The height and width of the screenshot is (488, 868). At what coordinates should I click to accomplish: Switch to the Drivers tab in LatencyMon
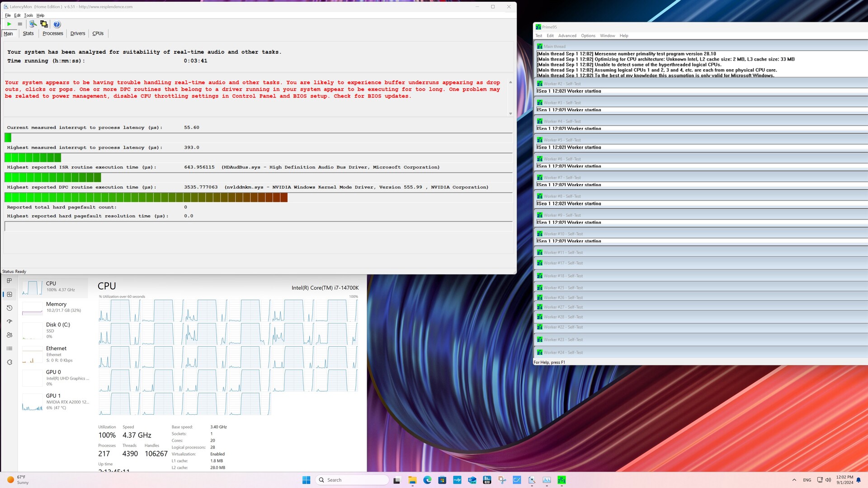(78, 33)
